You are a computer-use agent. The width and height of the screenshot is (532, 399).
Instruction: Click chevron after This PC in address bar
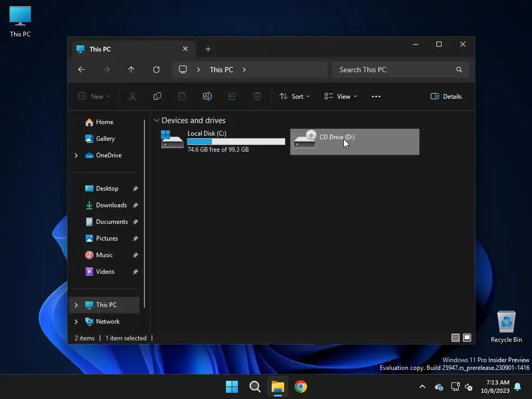244,70
